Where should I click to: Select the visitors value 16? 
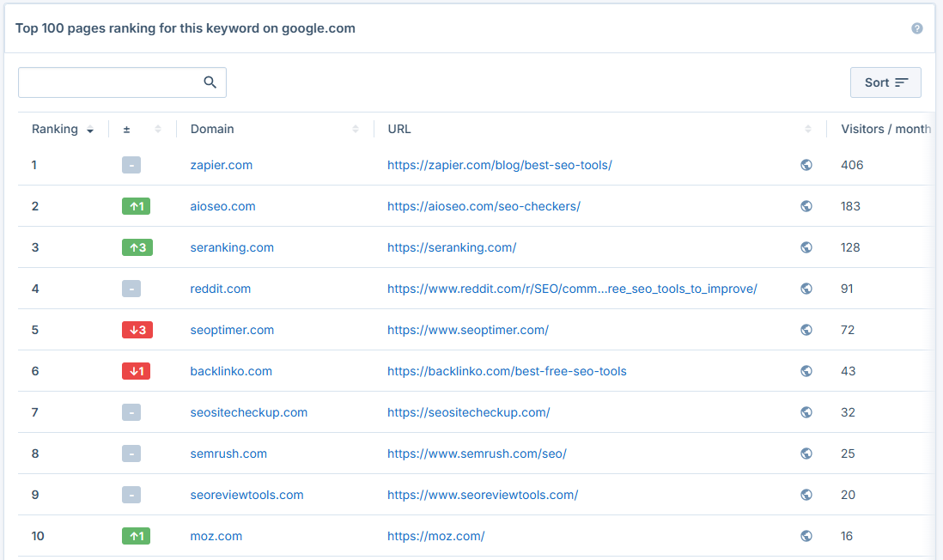[846, 536]
